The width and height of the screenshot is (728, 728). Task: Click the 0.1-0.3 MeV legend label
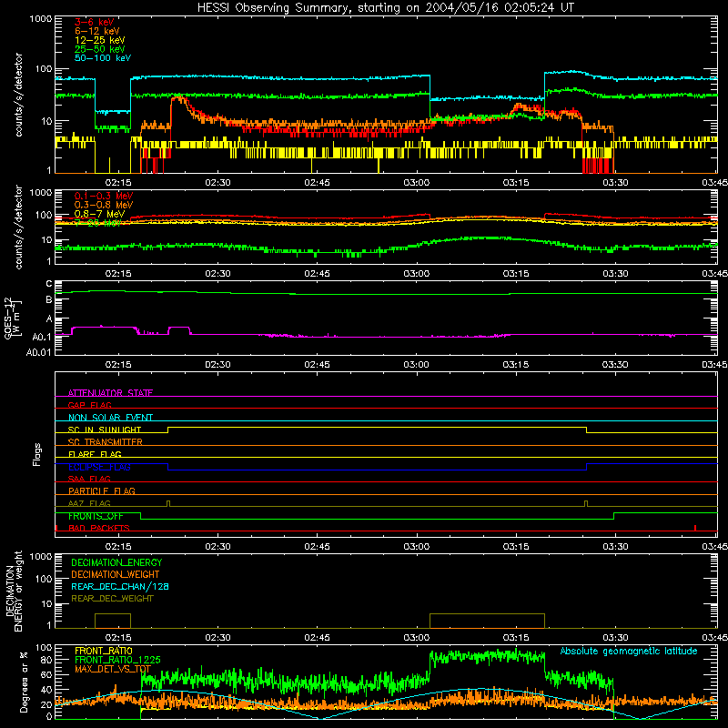click(x=104, y=196)
